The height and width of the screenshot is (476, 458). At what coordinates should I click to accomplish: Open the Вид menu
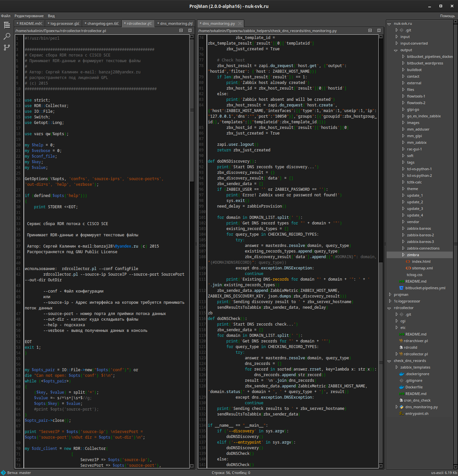coord(51,16)
